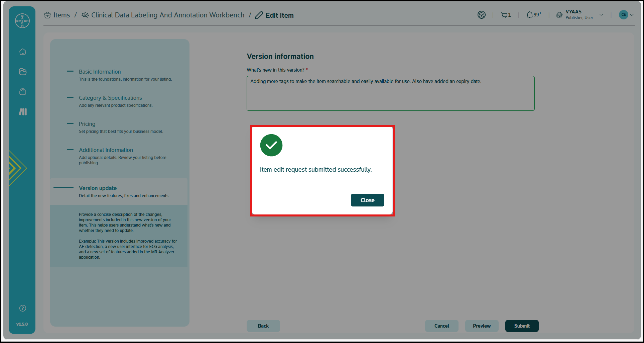644x343 pixels.
Task: Expand the CE user avatar menu
Action: (626, 15)
